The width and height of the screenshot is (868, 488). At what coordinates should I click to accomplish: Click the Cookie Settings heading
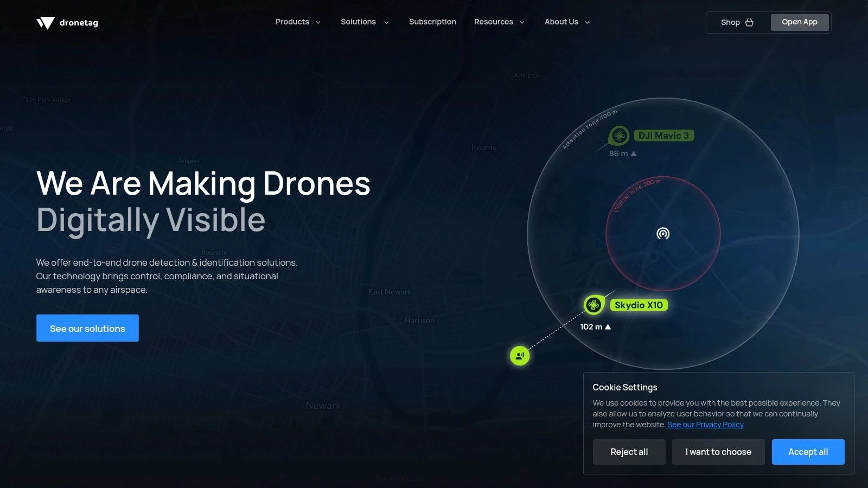click(x=625, y=387)
